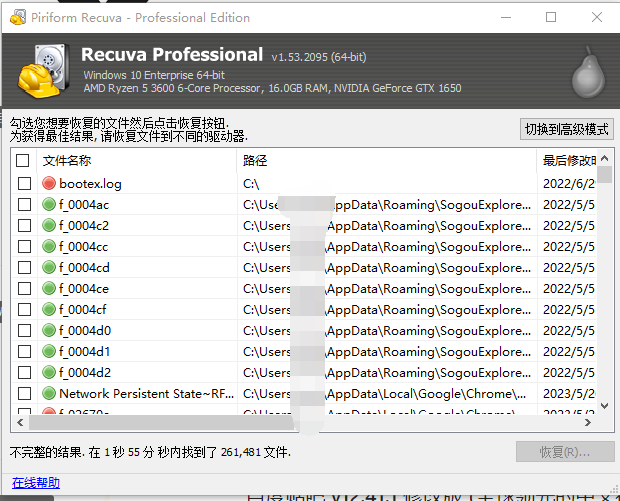Sort by the 最后修改 column header
Viewport: 620px width, 501px height.
pos(567,161)
